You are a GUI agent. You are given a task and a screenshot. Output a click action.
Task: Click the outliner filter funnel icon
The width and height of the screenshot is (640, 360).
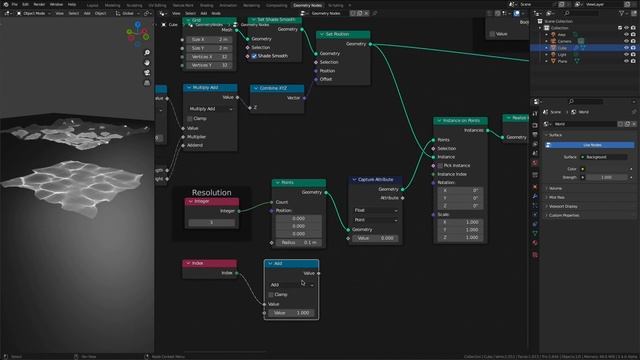622,13
